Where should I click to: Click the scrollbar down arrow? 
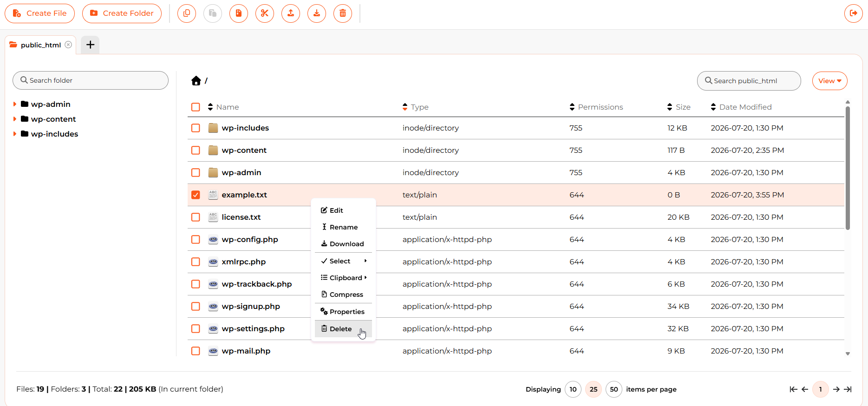pyautogui.click(x=848, y=354)
